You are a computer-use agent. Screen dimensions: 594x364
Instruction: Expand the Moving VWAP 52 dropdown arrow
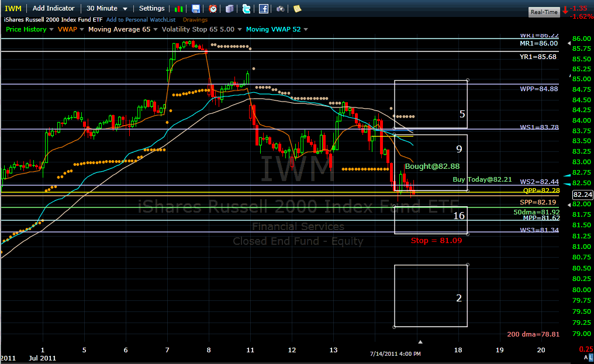click(x=306, y=30)
